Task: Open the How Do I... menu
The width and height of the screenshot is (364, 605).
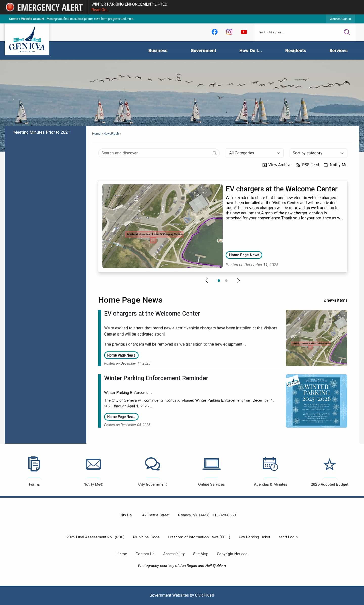Action: (251, 51)
